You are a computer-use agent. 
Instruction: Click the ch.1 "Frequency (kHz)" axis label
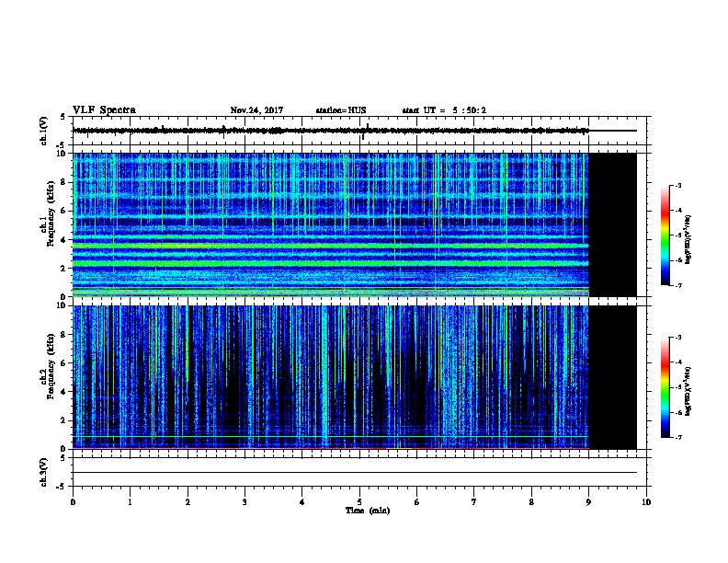pos(51,213)
